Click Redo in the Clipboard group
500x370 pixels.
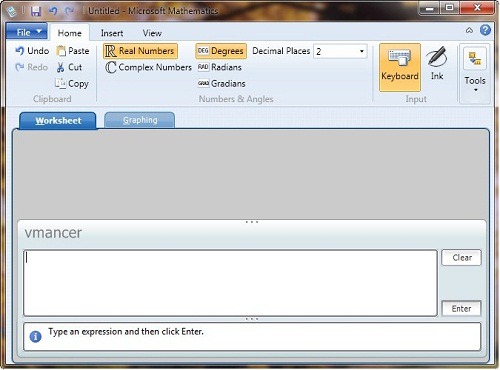31,67
